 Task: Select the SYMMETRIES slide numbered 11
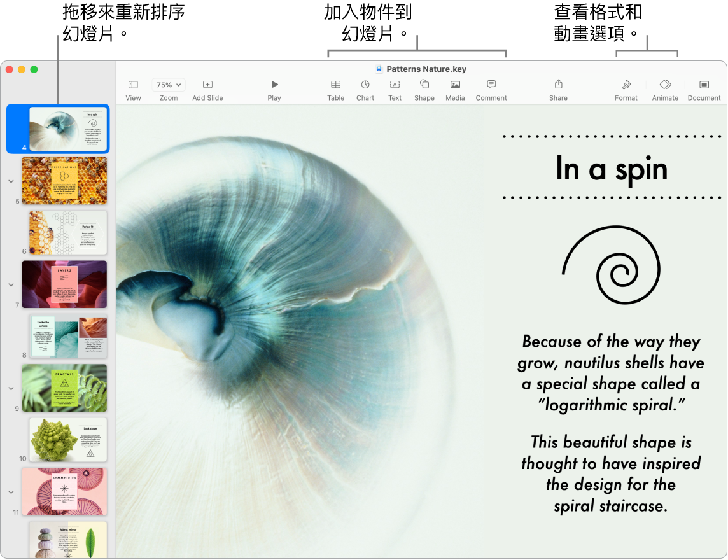(64, 491)
